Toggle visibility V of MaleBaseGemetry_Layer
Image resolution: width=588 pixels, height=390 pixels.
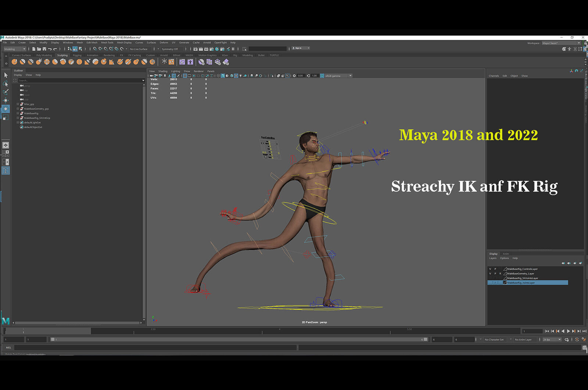pyautogui.click(x=490, y=274)
